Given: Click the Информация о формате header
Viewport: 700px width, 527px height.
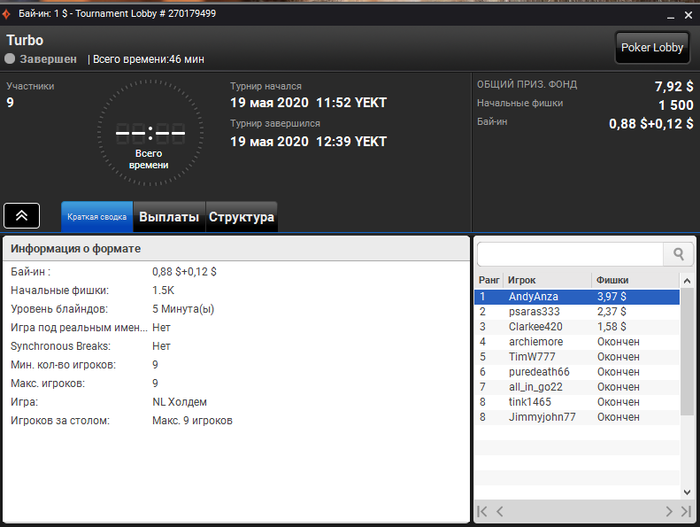Looking at the screenshot, I should [x=236, y=249].
